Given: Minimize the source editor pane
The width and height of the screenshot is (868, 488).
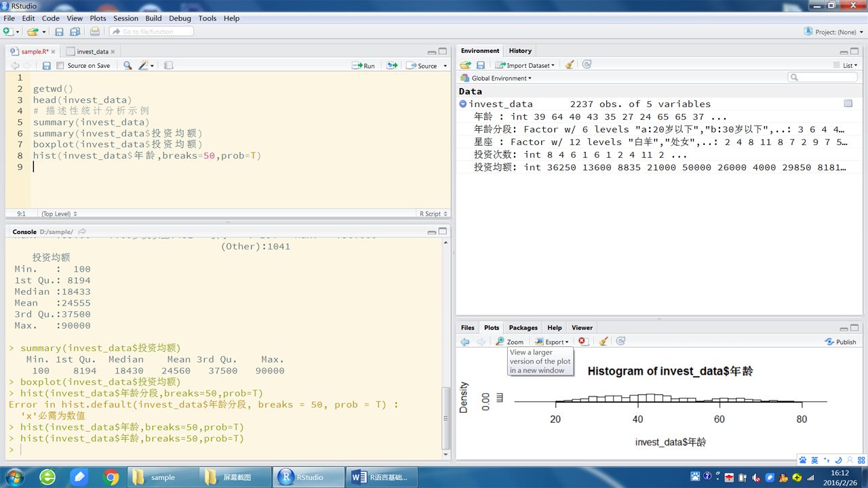Looking at the screenshot, I should click(431, 52).
